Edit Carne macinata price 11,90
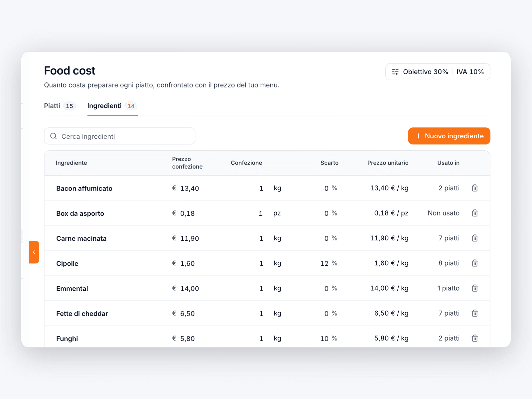Screen dimensions: 532x399 point(190,238)
